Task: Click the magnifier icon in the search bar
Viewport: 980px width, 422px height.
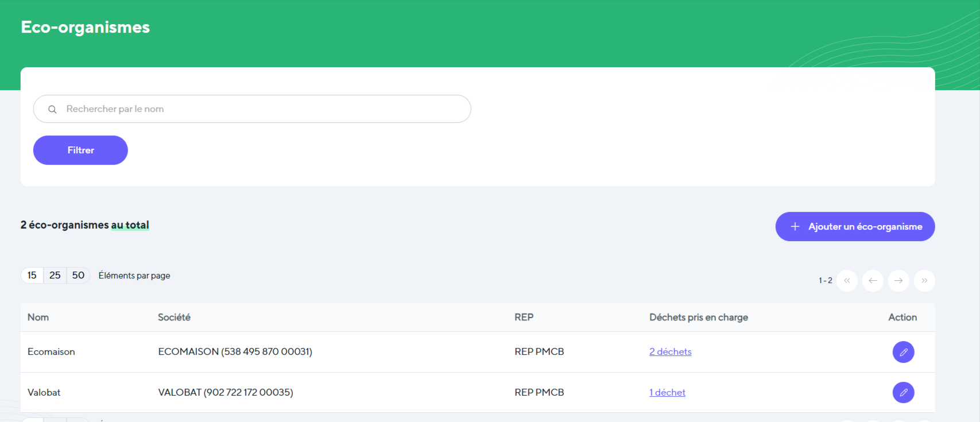Action: (x=52, y=109)
